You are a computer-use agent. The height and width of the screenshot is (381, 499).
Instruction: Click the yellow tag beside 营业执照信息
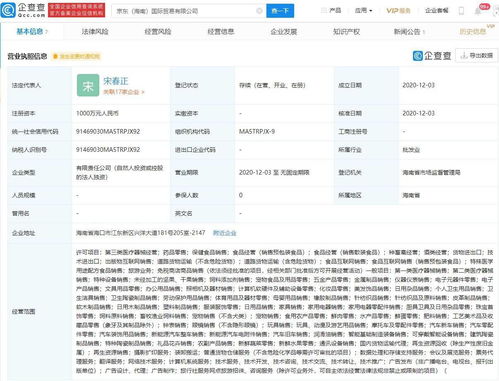click(x=77, y=56)
